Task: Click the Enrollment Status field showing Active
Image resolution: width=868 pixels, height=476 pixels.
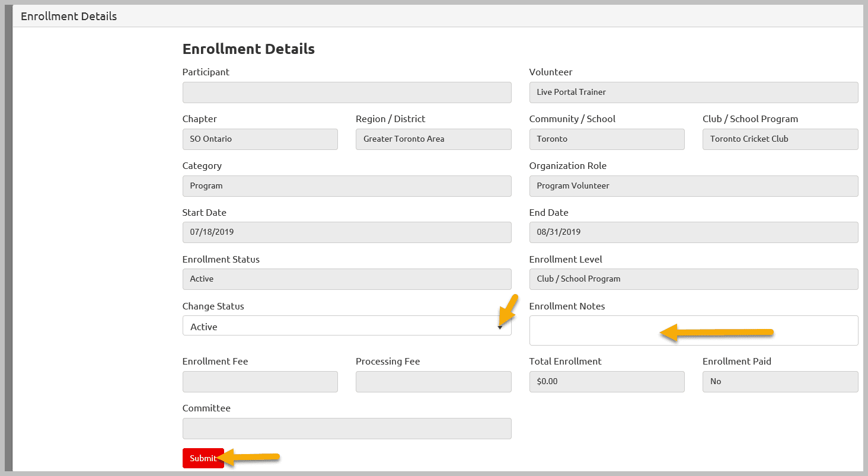Action: (347, 279)
